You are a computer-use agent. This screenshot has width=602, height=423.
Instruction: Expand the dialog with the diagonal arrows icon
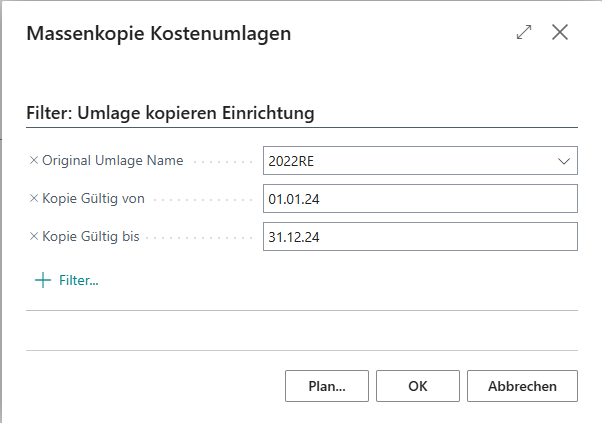pos(524,32)
